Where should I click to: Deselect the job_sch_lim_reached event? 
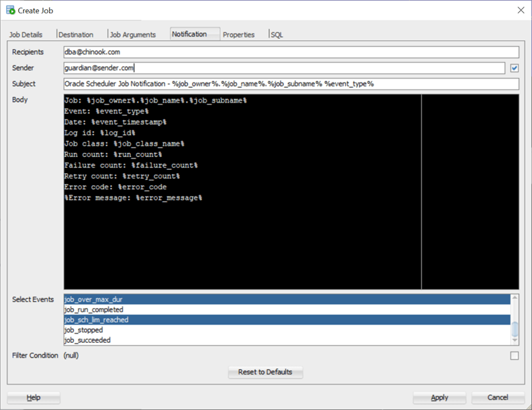tap(287, 319)
